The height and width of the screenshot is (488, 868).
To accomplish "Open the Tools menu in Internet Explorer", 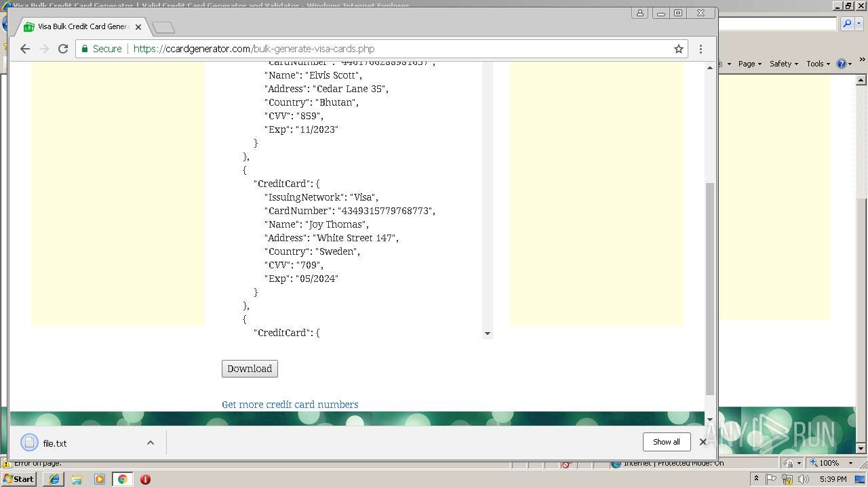I will [x=818, y=64].
